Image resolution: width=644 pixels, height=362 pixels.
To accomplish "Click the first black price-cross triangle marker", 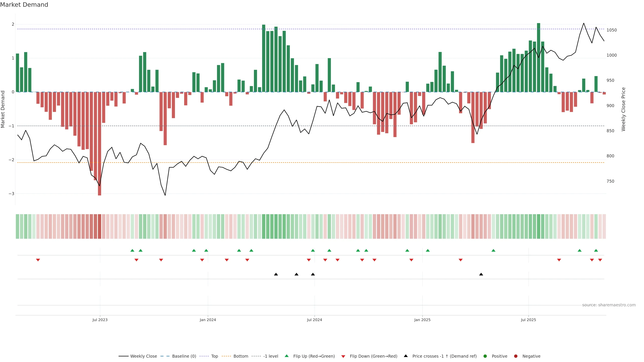I will point(276,274).
